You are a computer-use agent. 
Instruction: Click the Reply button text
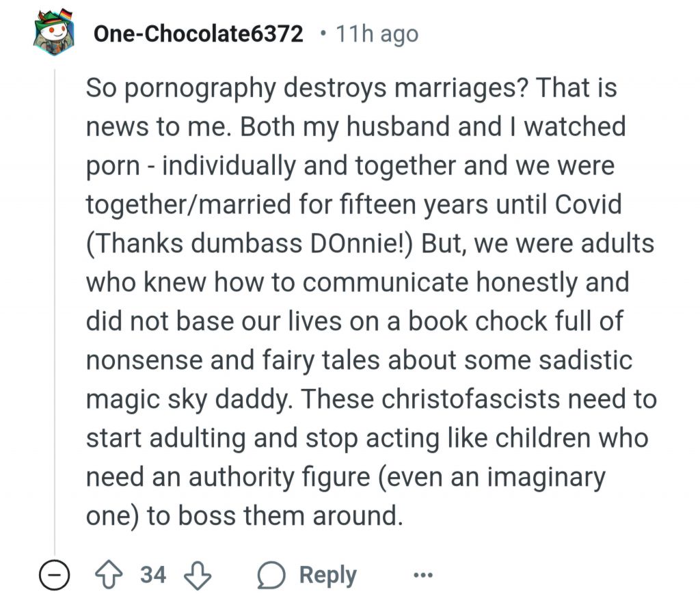327,575
